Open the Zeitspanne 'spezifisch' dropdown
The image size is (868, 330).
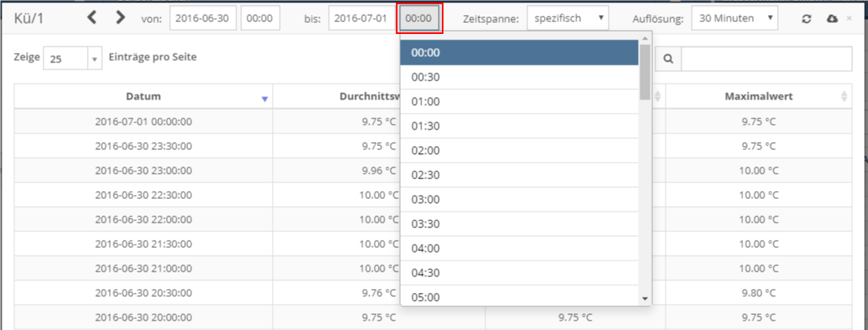click(568, 18)
